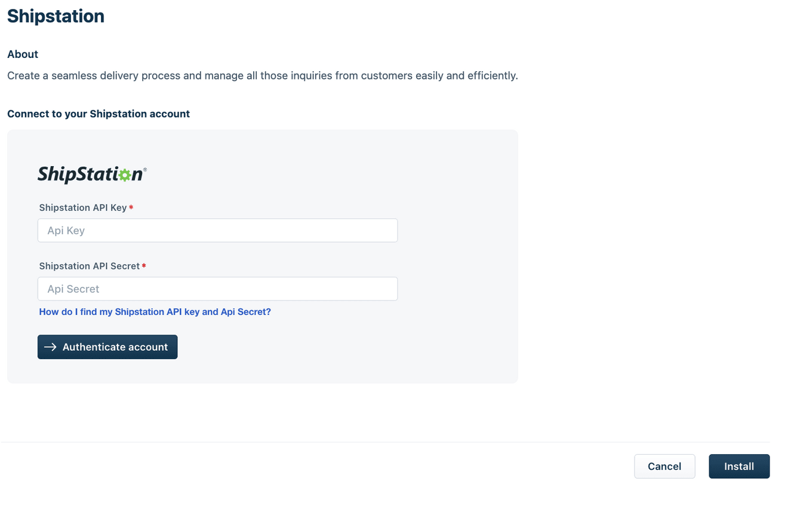
Task: Click the Install button
Action: 739,466
